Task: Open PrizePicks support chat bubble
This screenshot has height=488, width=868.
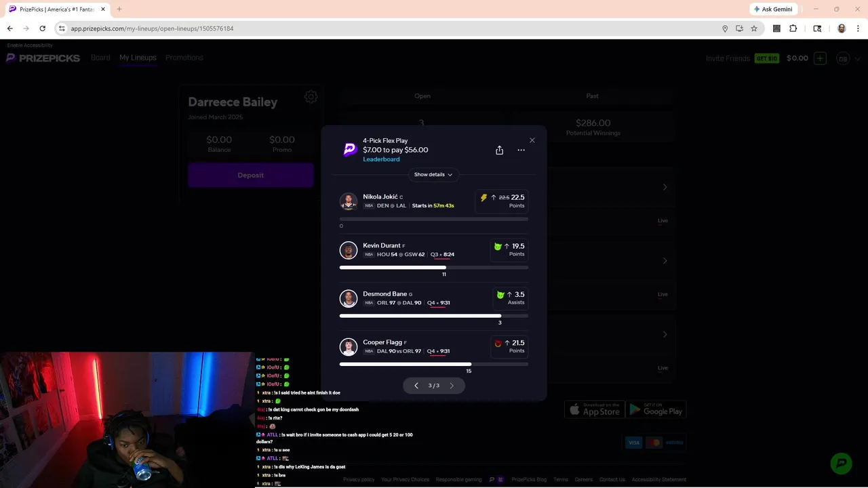Action: [x=841, y=463]
